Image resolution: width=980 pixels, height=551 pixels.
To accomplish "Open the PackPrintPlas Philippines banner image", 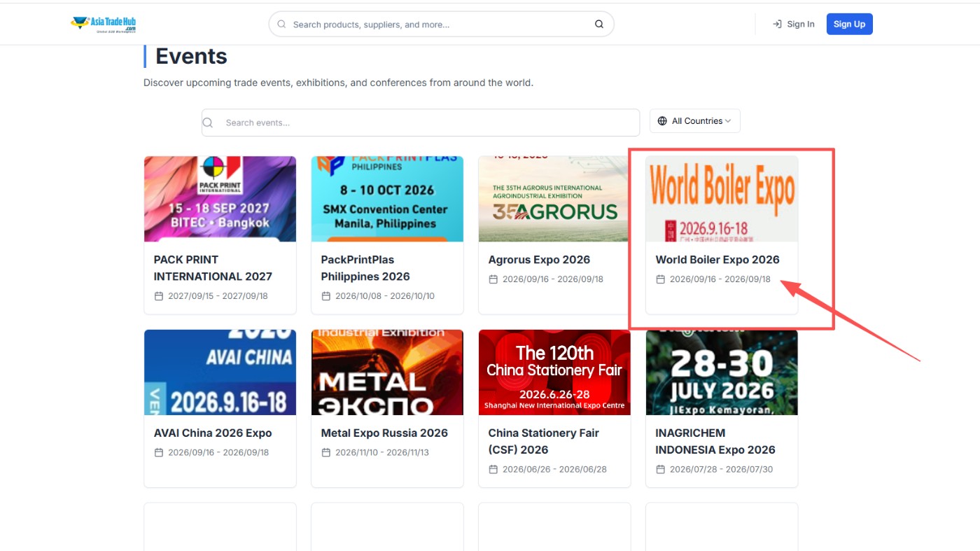I will pos(387,199).
